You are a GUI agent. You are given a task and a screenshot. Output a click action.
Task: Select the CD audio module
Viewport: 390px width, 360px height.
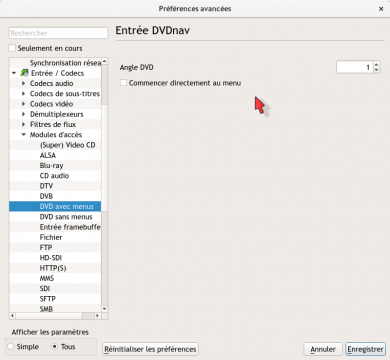coord(55,176)
